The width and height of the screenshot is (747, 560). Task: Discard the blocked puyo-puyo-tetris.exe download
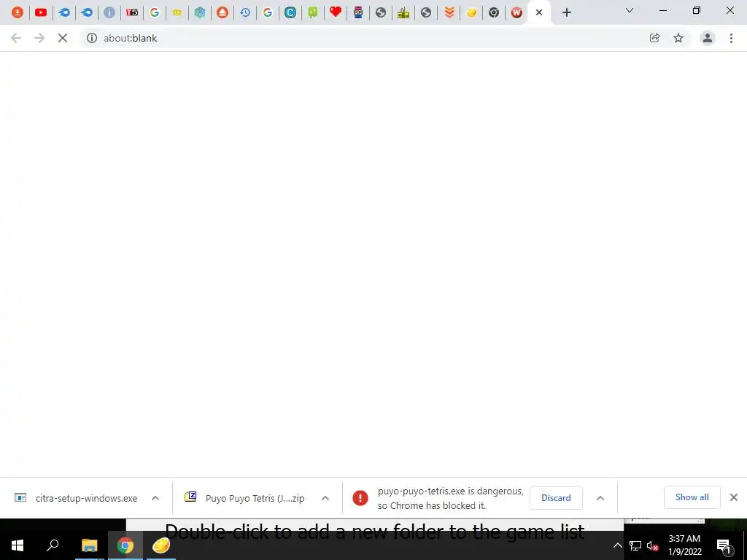pyautogui.click(x=556, y=498)
